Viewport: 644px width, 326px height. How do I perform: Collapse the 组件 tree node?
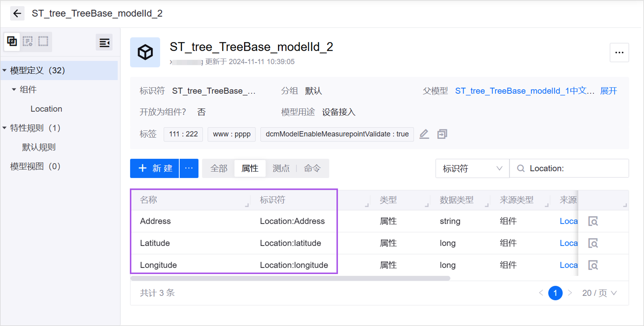coord(14,89)
